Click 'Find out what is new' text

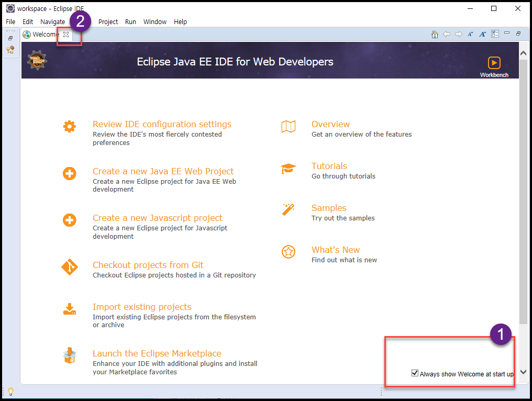point(344,260)
